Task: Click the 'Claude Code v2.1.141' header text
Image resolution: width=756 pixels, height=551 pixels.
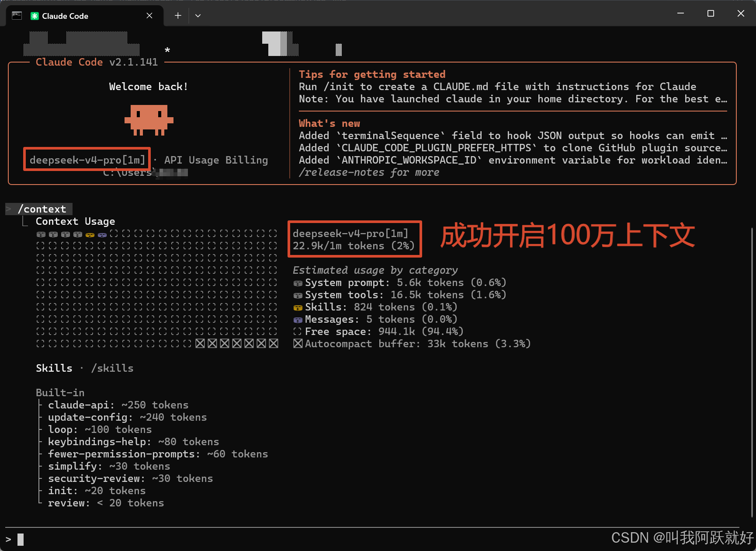Action: (97, 62)
